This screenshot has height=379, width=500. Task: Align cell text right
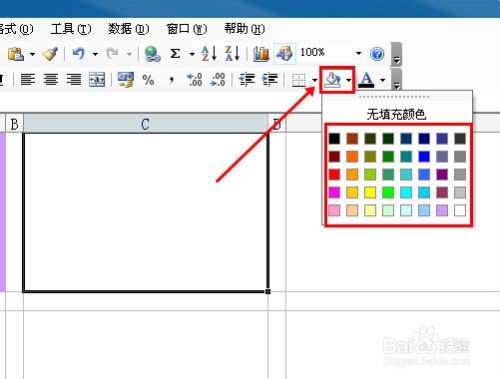click(x=74, y=80)
